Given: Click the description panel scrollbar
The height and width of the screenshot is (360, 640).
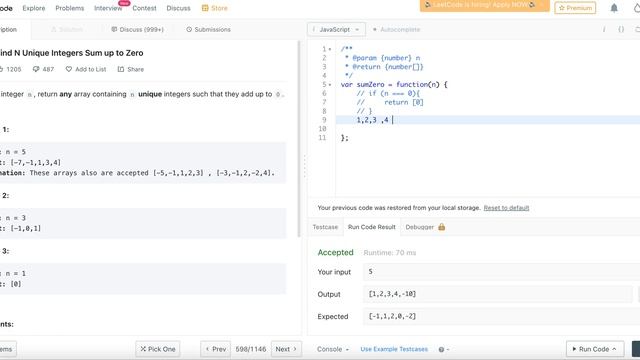Looking at the screenshot, I should [299, 139].
